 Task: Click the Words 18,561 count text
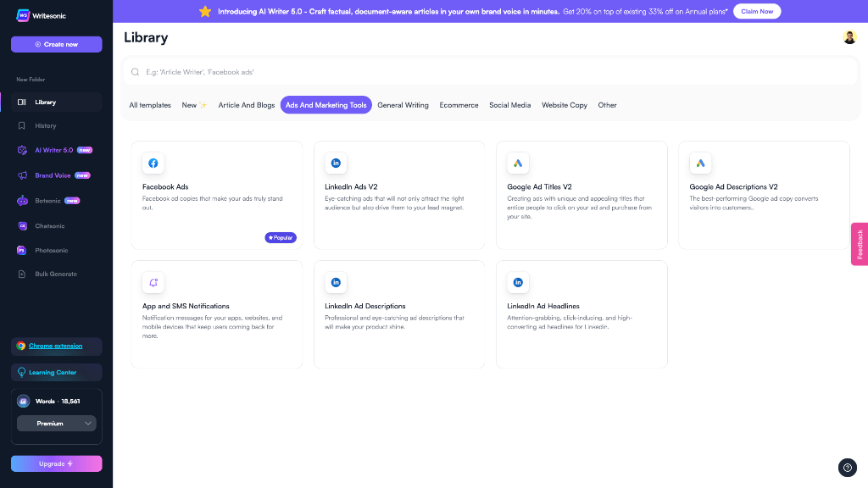[x=58, y=401]
